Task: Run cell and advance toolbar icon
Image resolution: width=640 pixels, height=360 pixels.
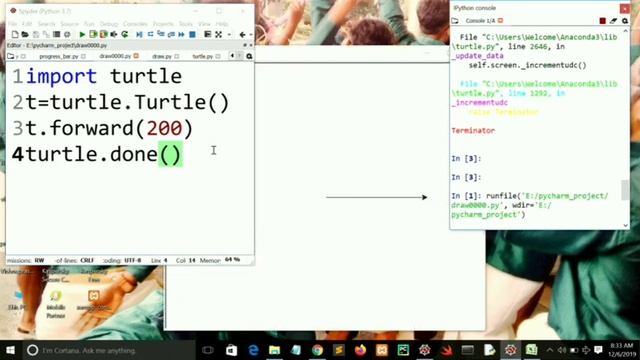Action: click(103, 35)
